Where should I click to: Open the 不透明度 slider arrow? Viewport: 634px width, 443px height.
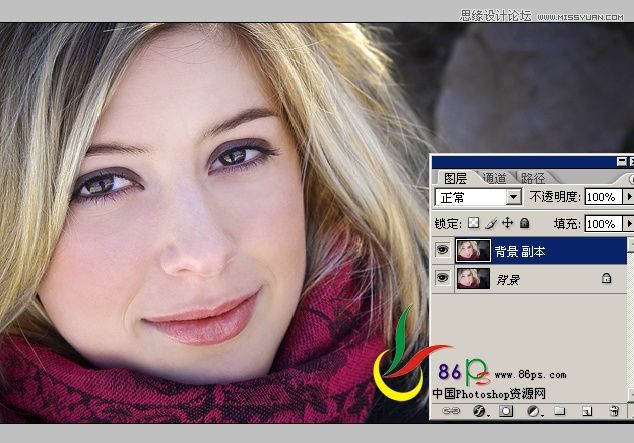(629, 197)
